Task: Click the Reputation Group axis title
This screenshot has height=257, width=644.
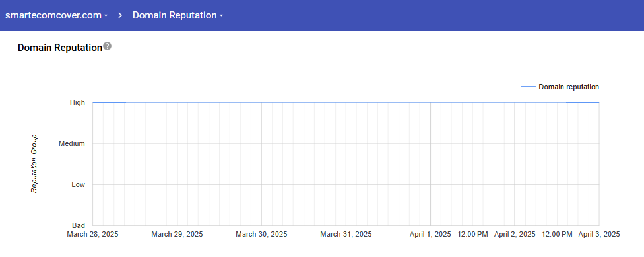Action: click(x=34, y=164)
